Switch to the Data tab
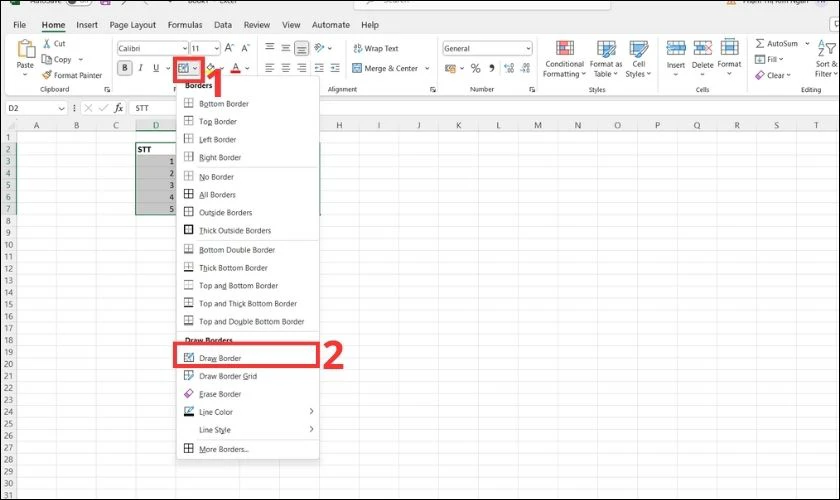The height and width of the screenshot is (500, 840). point(223,25)
